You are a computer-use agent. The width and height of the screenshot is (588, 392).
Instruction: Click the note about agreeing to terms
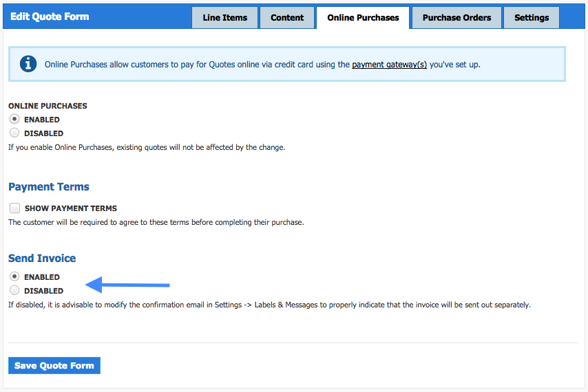156,222
